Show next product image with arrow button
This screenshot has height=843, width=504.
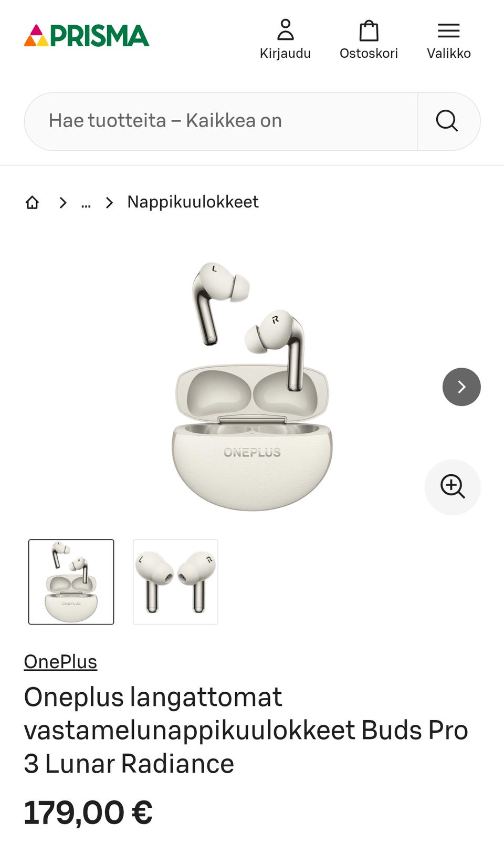tap(461, 387)
